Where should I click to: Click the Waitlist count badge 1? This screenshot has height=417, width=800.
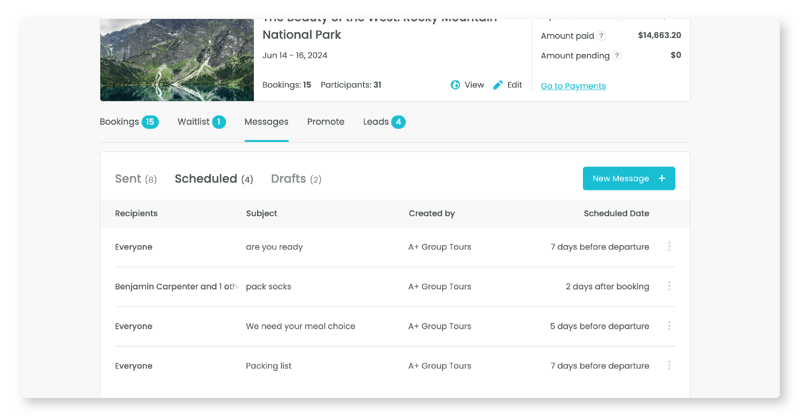219,122
